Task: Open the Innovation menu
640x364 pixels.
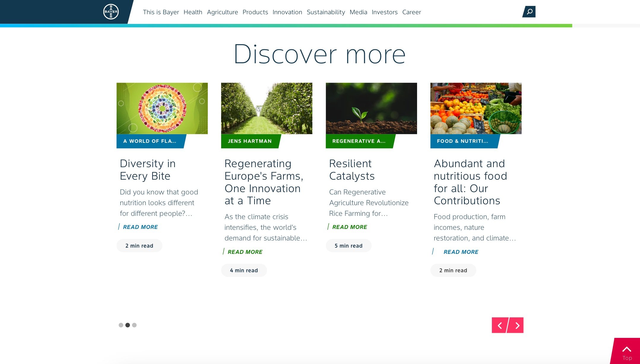Action: [x=287, y=12]
